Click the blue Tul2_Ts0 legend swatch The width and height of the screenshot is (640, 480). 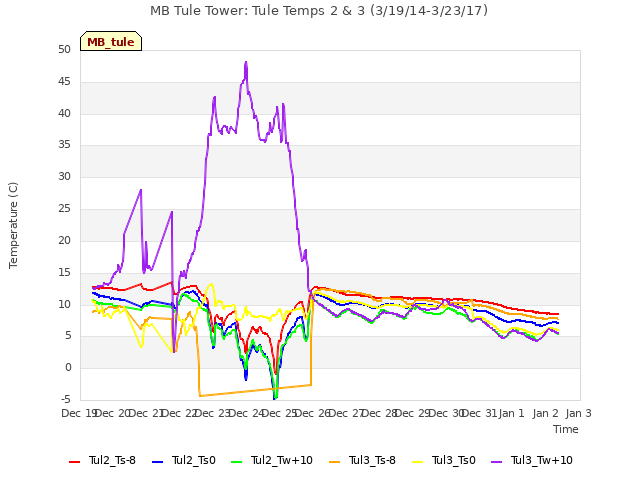[x=158, y=462]
